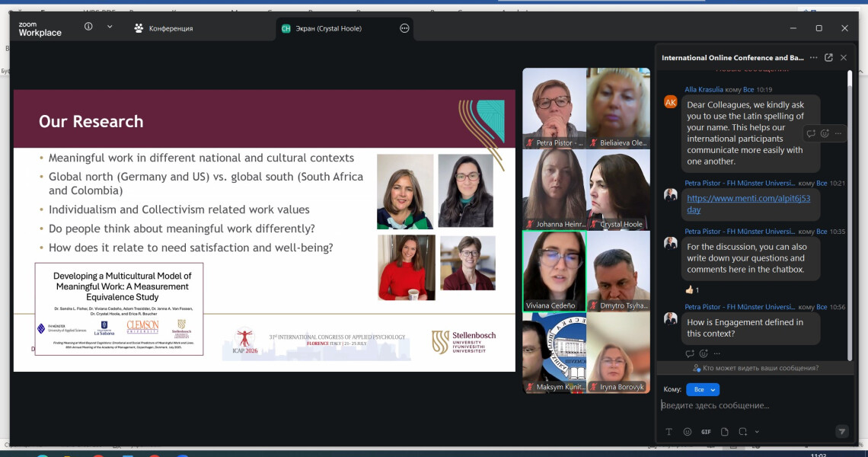This screenshot has width=868, height=457.
Task: Open the emoji picker in chat toolbar
Action: pos(687,432)
